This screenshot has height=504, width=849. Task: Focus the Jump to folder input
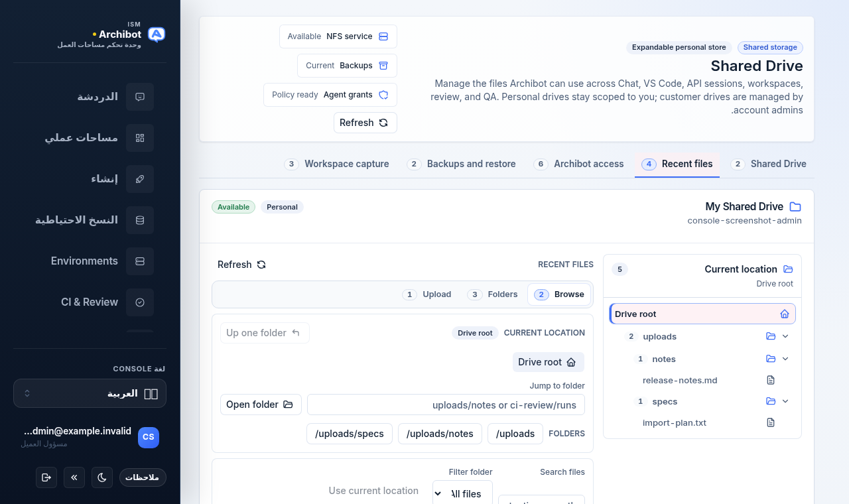[446, 405]
